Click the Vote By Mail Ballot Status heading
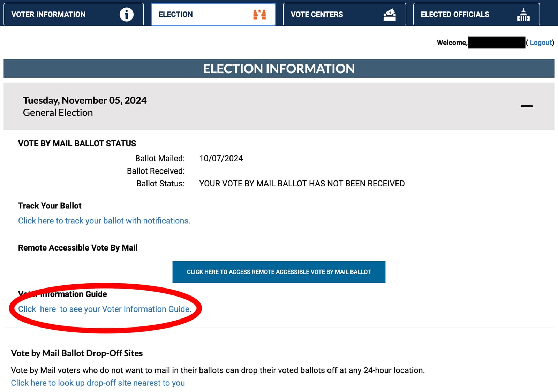The height and width of the screenshot is (392, 558). click(77, 143)
